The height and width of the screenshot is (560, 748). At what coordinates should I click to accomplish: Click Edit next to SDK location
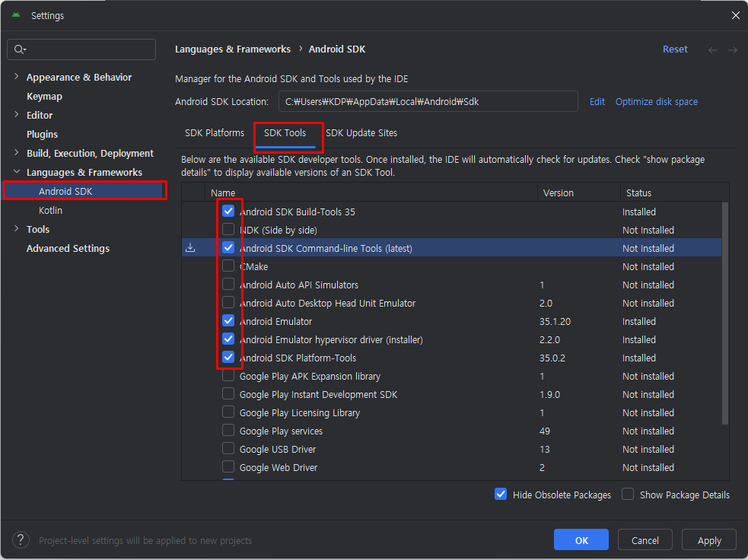click(x=597, y=102)
